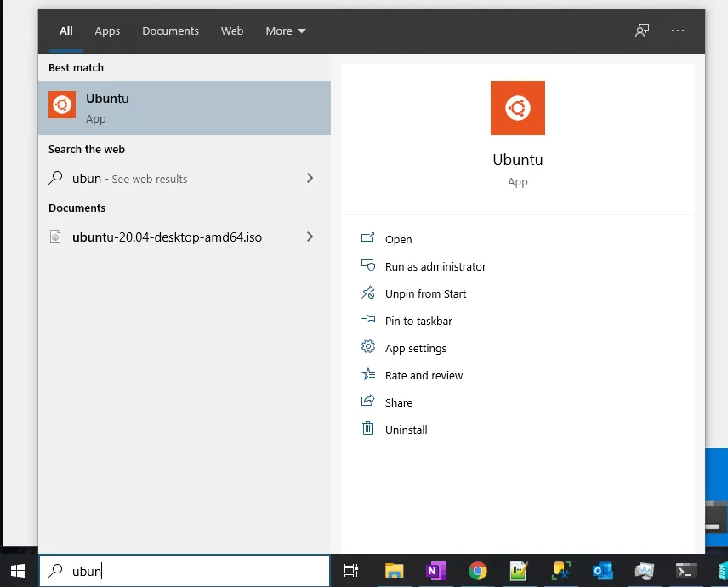Switch to the Apps search tab
728x587 pixels.
click(107, 31)
